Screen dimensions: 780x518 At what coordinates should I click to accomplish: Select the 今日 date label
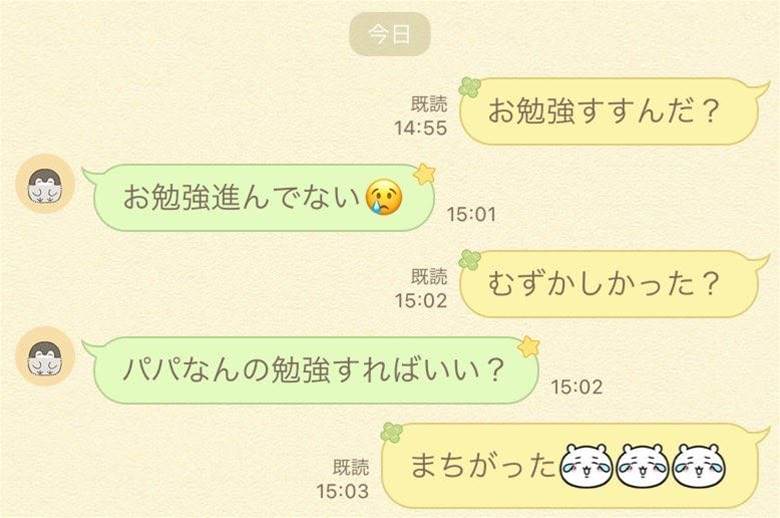pos(390,34)
